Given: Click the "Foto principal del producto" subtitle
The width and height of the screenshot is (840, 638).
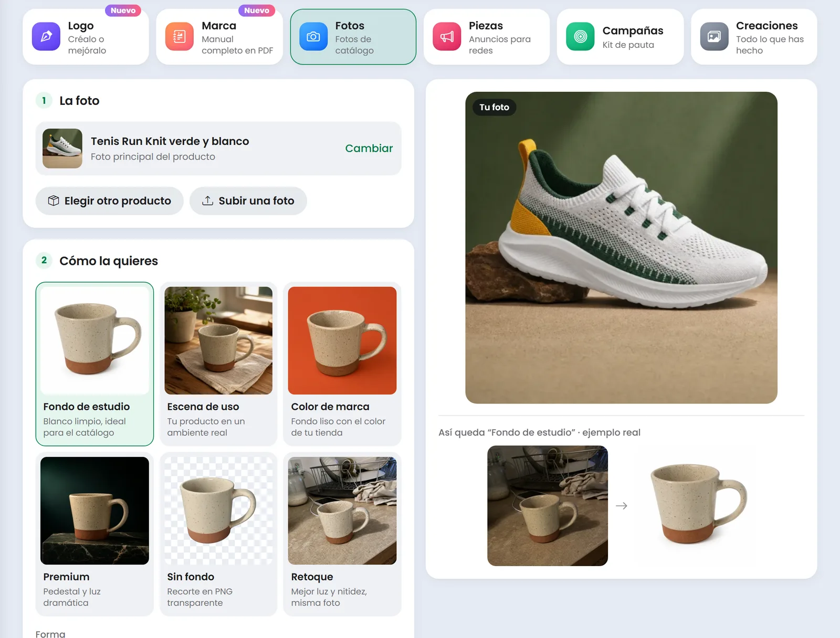Looking at the screenshot, I should (153, 156).
